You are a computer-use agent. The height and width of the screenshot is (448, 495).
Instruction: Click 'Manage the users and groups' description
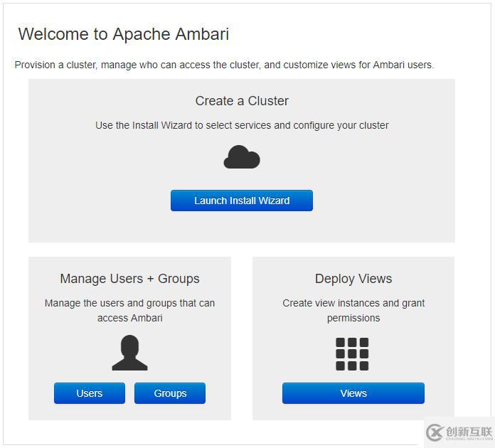129,310
